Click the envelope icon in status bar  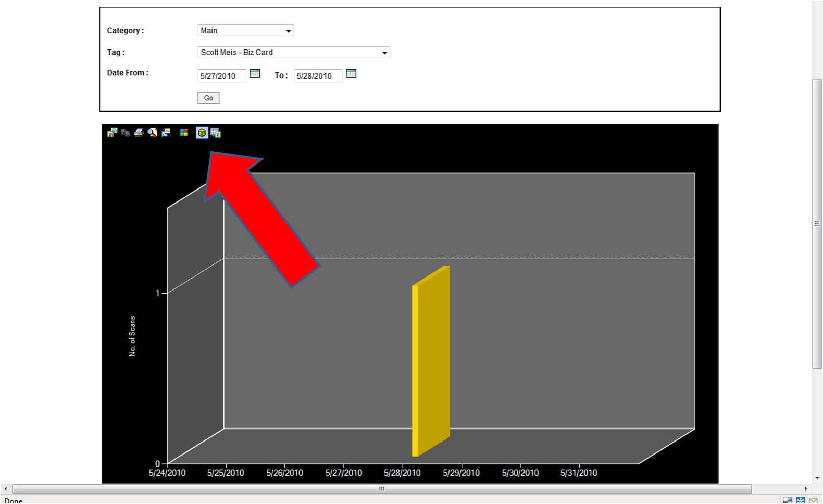click(814, 500)
